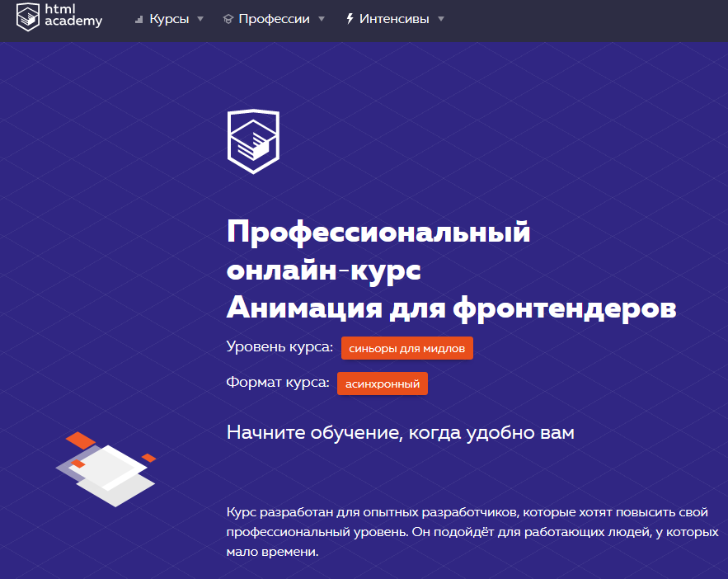Select the "асинхронный" orange badge
The width and height of the screenshot is (728, 579).
coord(383,384)
